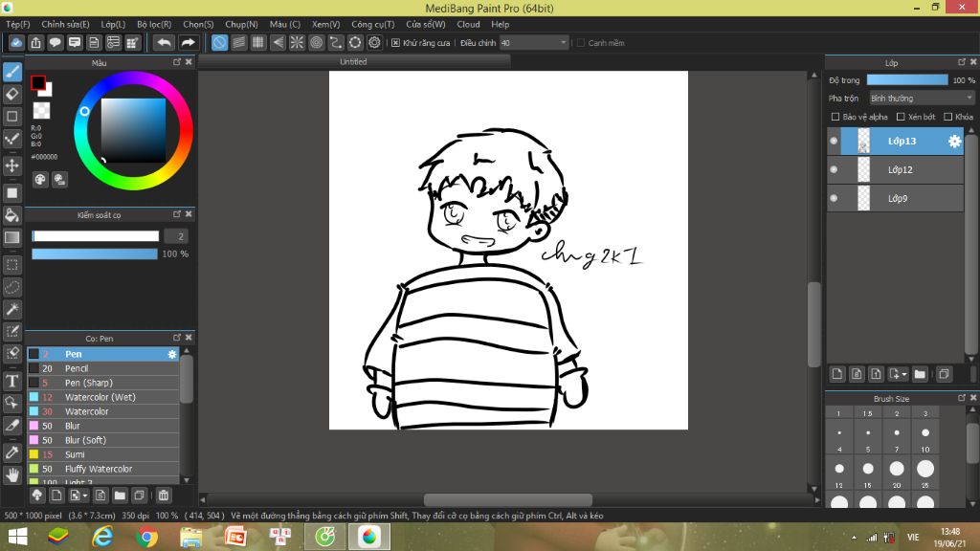Hide the Lớp12 layer visibility dot
Screen dimensions: 980x551
834,170
